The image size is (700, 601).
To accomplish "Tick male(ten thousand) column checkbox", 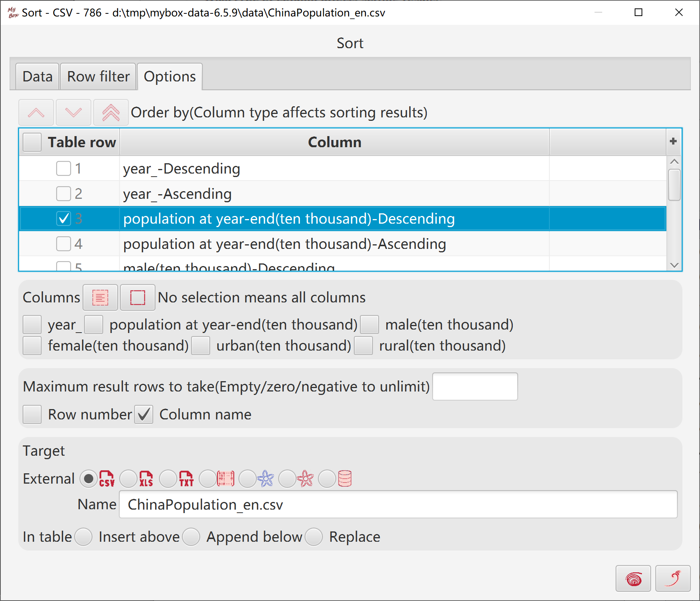I will pyautogui.click(x=369, y=325).
